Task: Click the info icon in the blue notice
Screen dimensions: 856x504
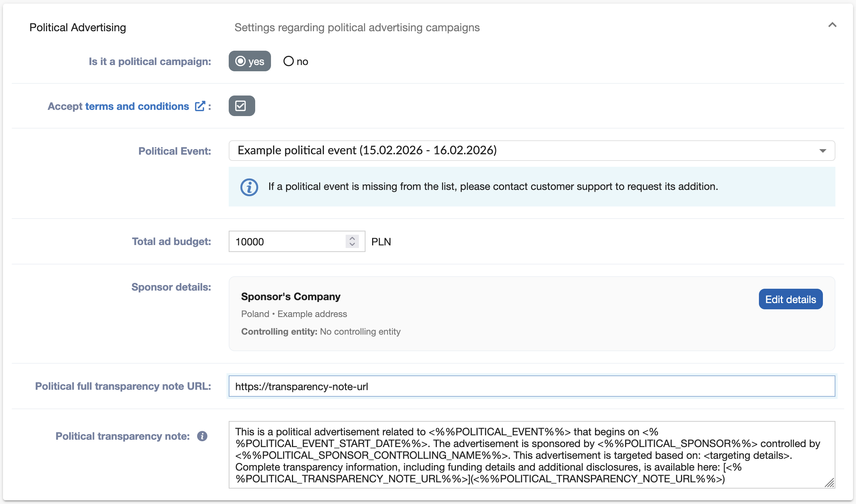Action: 249,187
